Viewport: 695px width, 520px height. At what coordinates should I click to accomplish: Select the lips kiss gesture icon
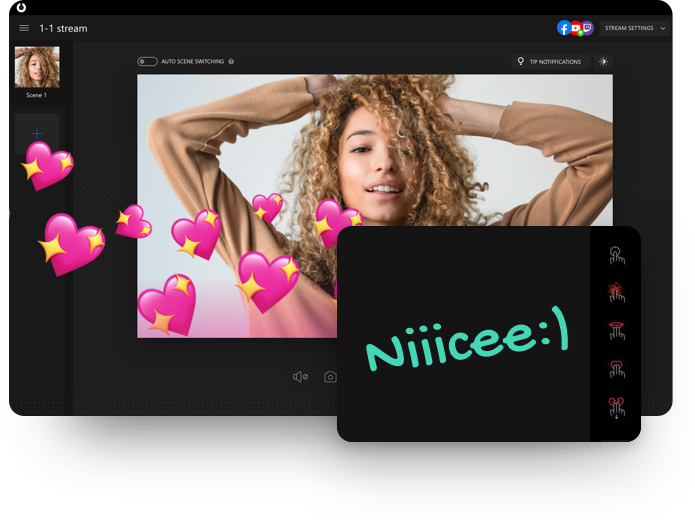pyautogui.click(x=616, y=331)
